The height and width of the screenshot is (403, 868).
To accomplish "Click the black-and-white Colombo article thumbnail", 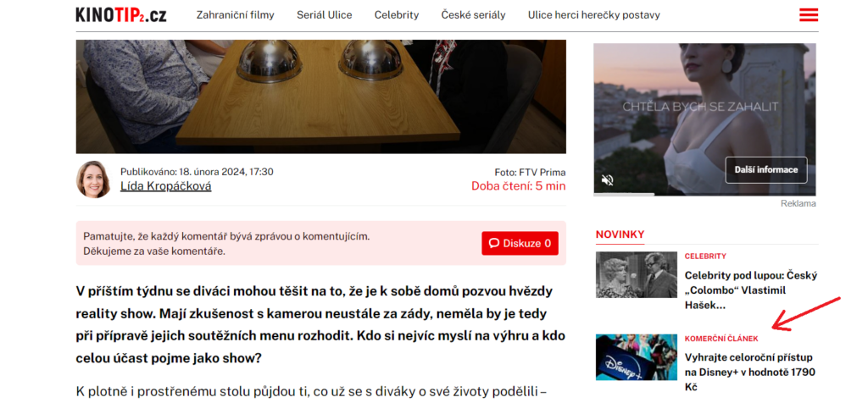I will (637, 275).
